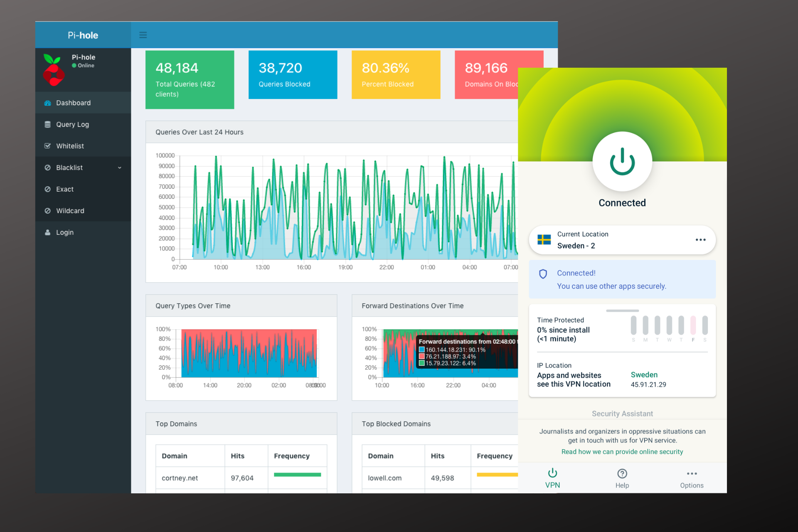The height and width of the screenshot is (532, 798).
Task: Expand the Blacklist submenu chevron
Action: (120, 168)
